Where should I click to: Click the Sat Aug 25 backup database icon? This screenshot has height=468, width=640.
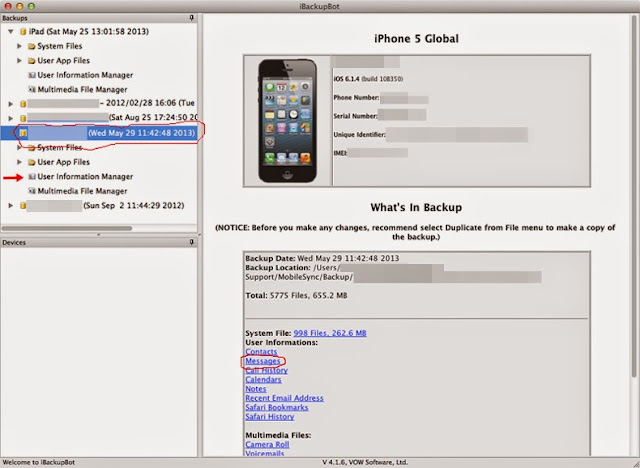tap(23, 118)
